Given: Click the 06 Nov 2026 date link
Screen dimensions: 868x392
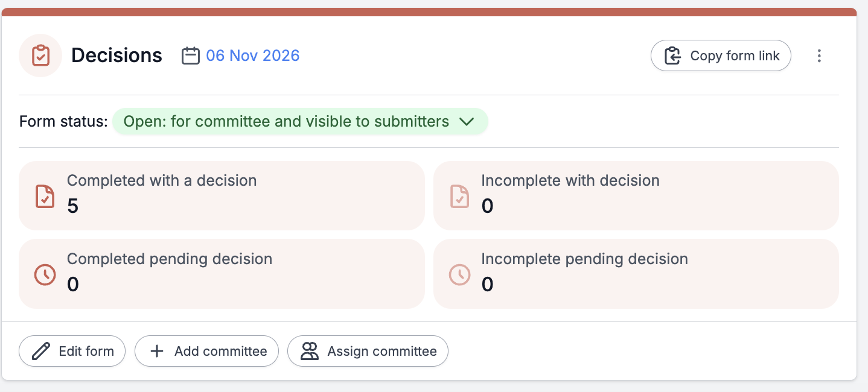Looking at the screenshot, I should click(x=253, y=56).
